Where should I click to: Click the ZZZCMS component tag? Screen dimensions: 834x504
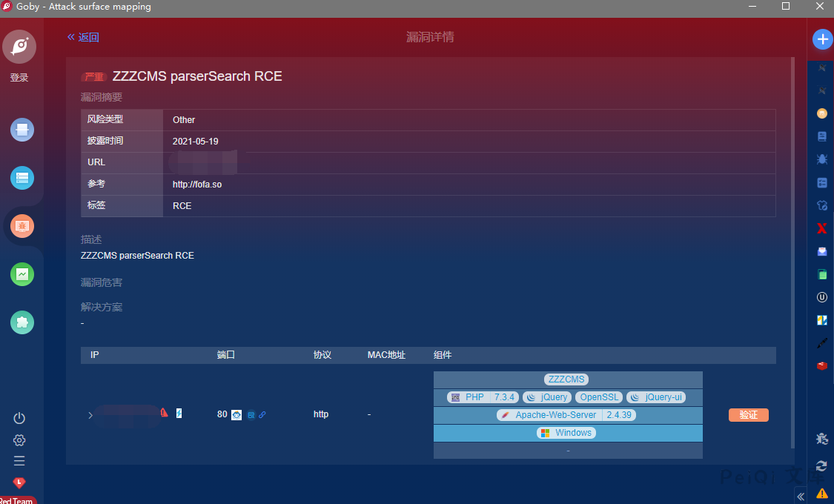pos(566,379)
